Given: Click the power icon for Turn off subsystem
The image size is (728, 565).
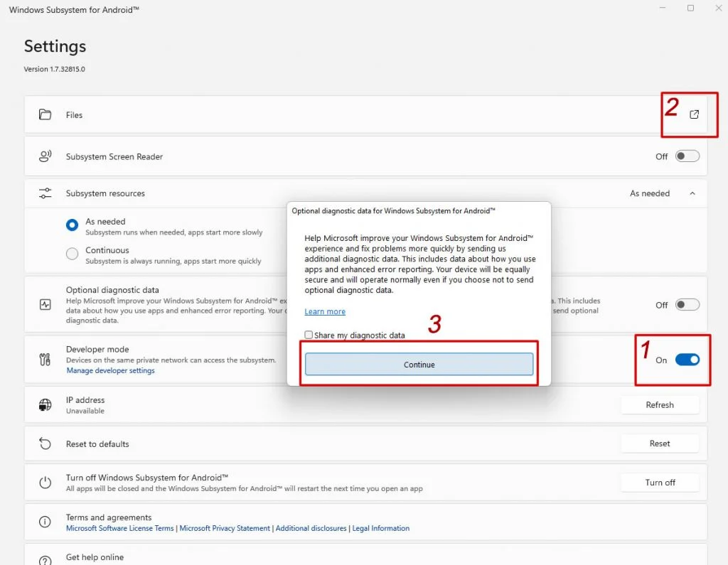Looking at the screenshot, I should point(45,483).
